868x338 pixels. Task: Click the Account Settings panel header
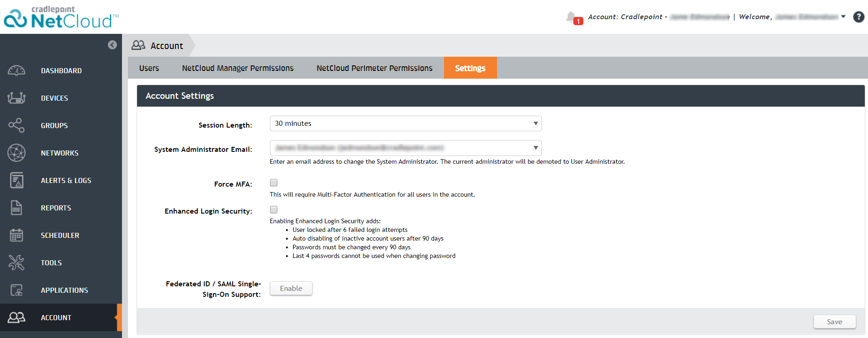[x=501, y=96]
